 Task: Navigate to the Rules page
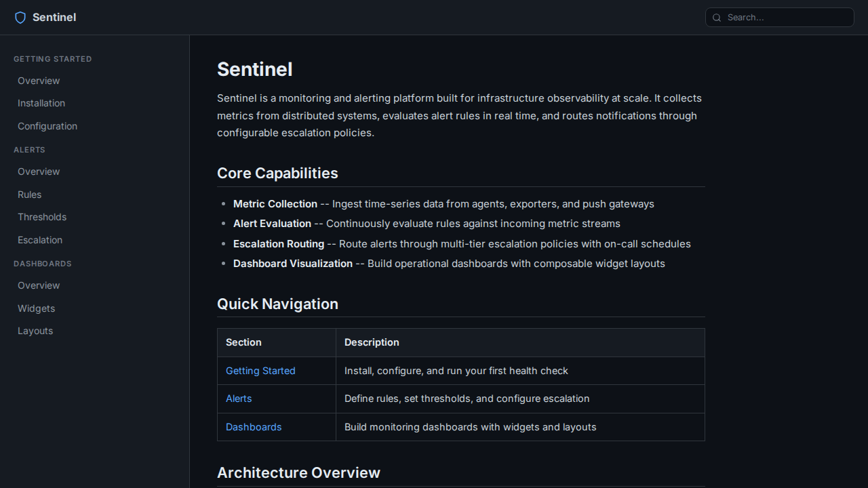tap(30, 195)
